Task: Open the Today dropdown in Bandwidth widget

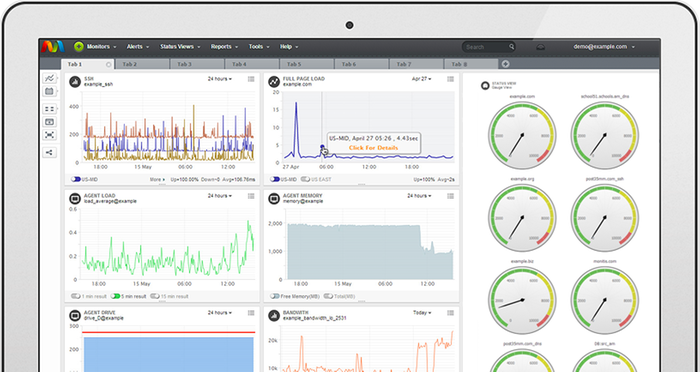Action: tap(422, 313)
